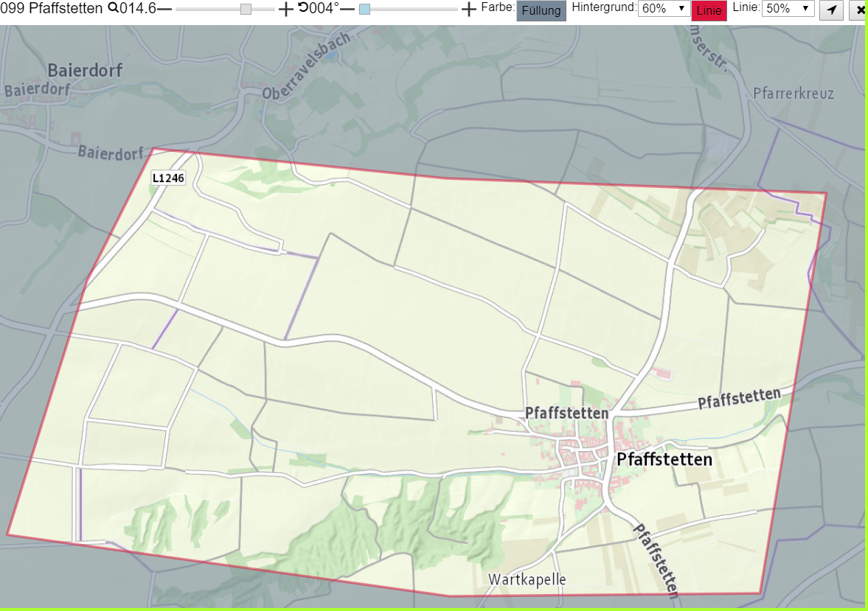Click the location arrow button
Screen dimensions: 868x611
tap(831, 10)
